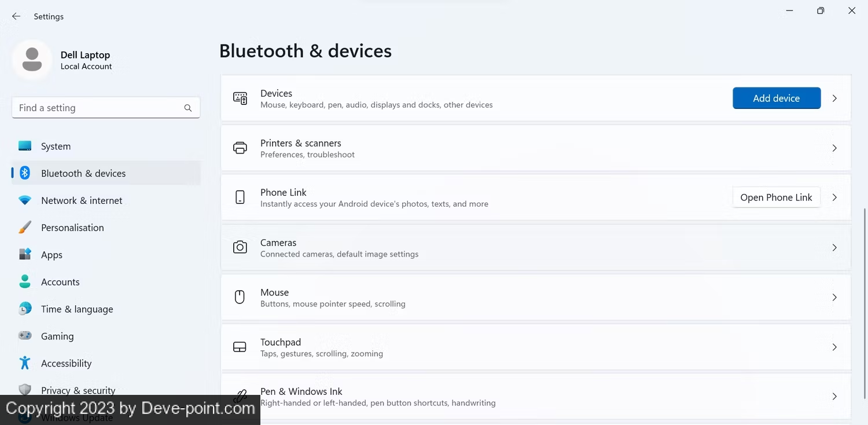Viewport: 868px width, 425px height.
Task: Open Time & language settings
Action: coord(106,309)
